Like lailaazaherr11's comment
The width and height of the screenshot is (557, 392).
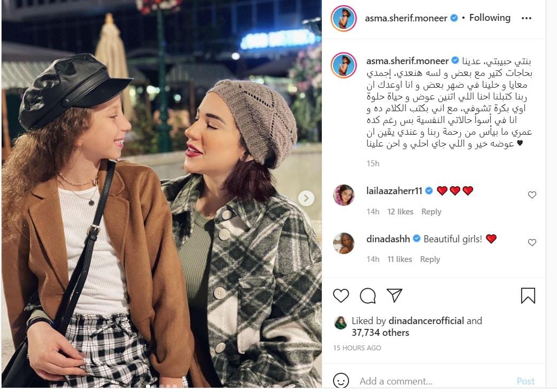[532, 195]
